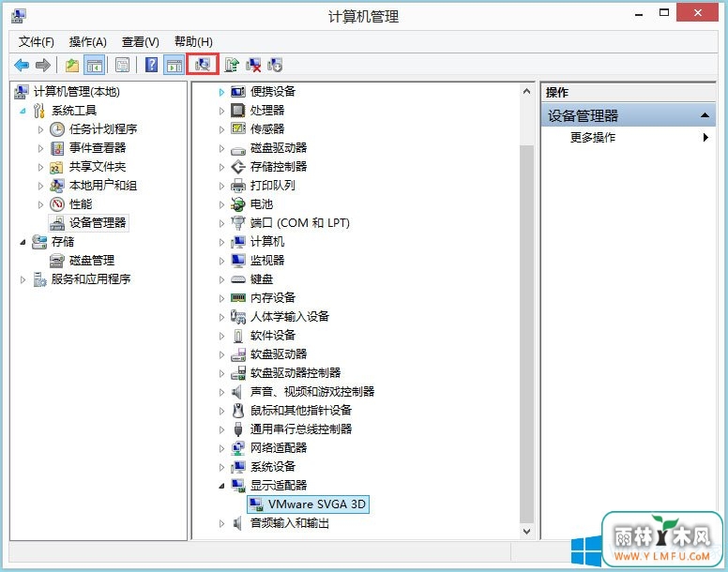Click the 磁盘管理 icon
Image resolution: width=728 pixels, height=572 pixels.
(x=56, y=261)
